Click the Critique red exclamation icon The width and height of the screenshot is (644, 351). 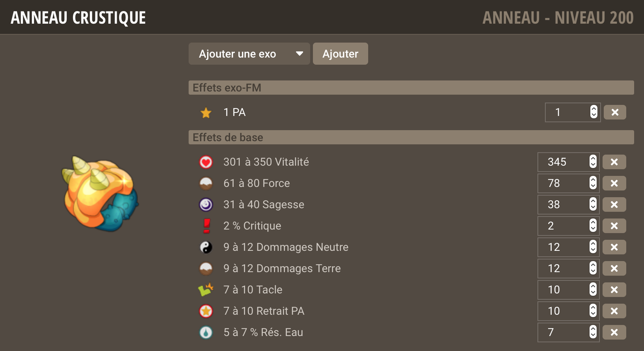point(206,226)
